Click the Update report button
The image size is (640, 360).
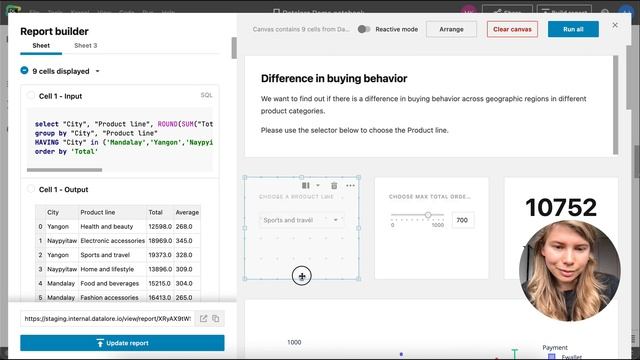122,343
